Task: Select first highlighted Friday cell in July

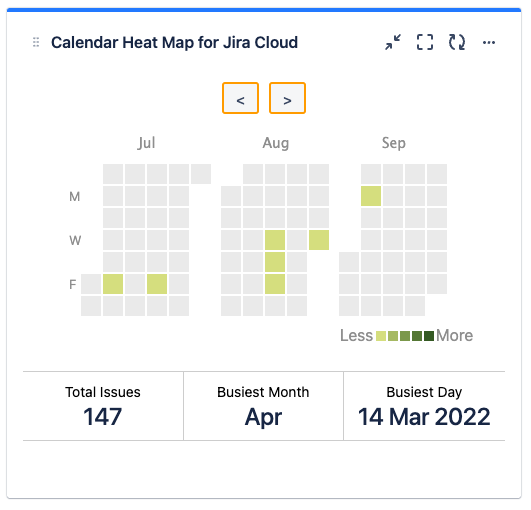Action: pos(113,284)
